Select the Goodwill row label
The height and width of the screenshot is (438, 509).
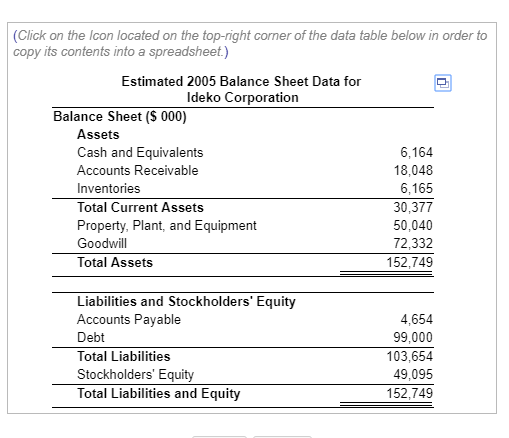102,243
